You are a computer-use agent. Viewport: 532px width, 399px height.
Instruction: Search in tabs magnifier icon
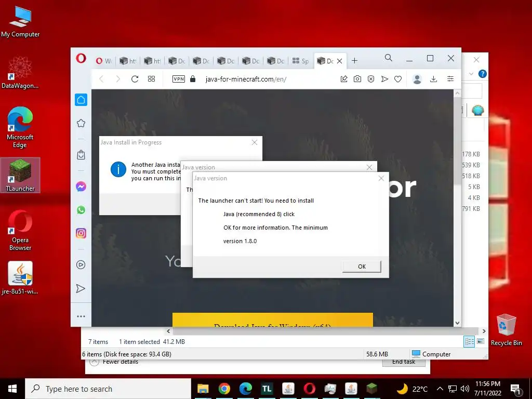(389, 58)
